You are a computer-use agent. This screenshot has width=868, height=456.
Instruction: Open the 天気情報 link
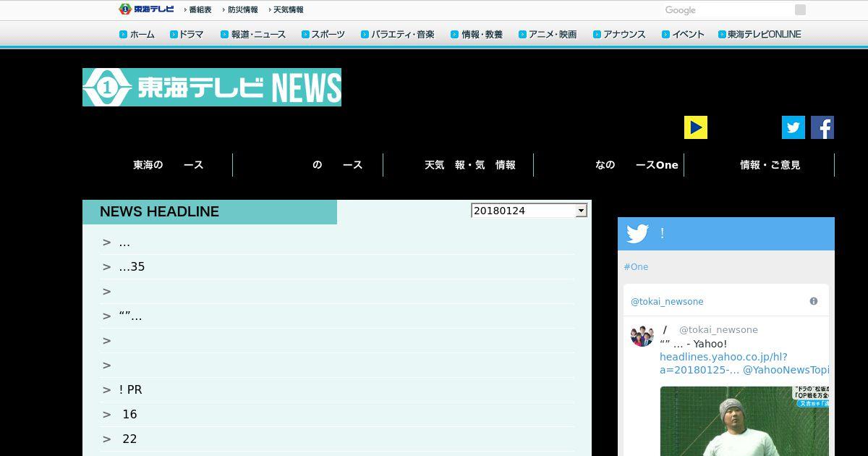tap(288, 10)
